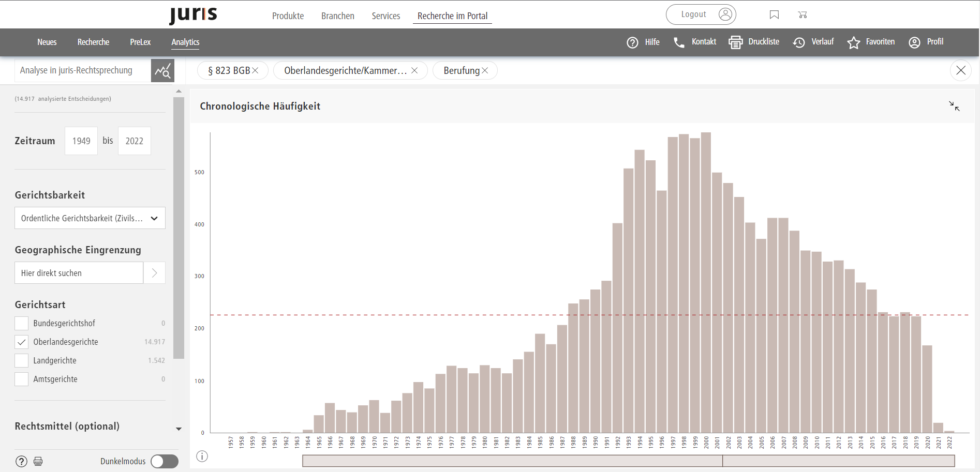This screenshot has height=472, width=980.
Task: Expand geographic search with arrow button
Action: [x=154, y=273]
